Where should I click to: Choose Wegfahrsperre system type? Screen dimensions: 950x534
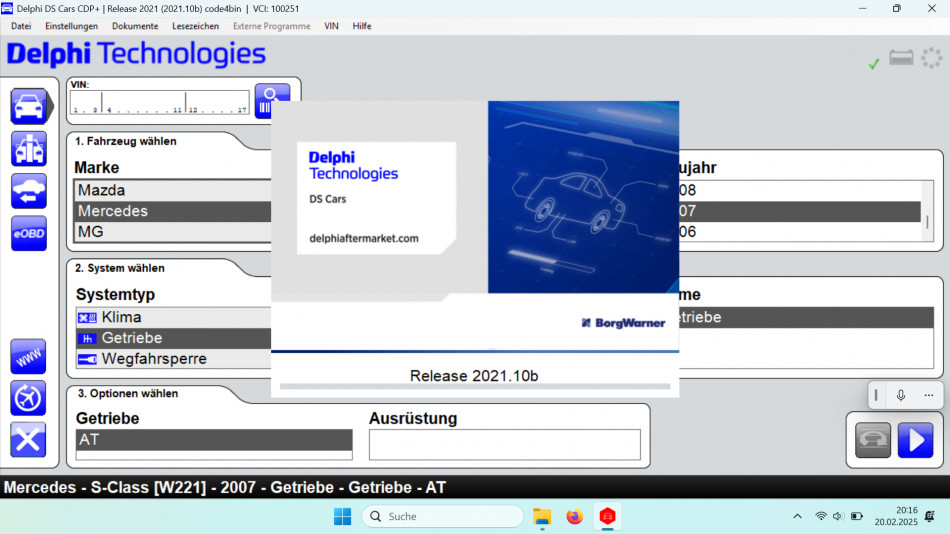pos(173,359)
